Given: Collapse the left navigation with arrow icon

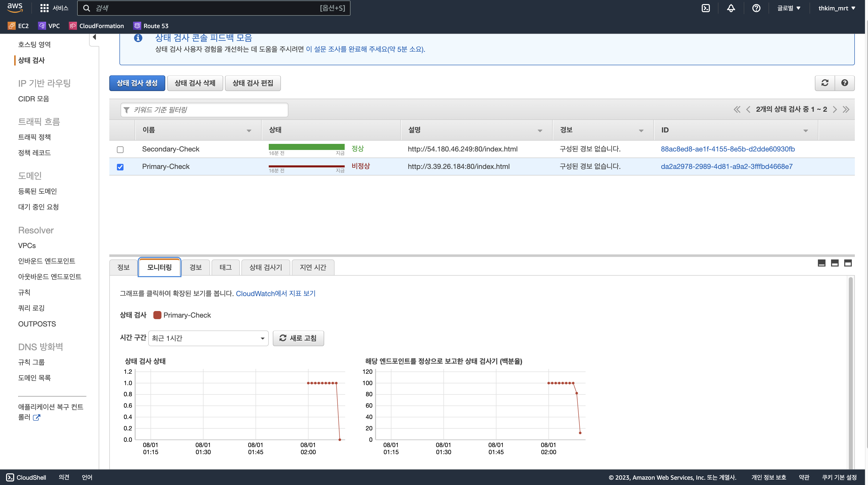Looking at the screenshot, I should [94, 37].
